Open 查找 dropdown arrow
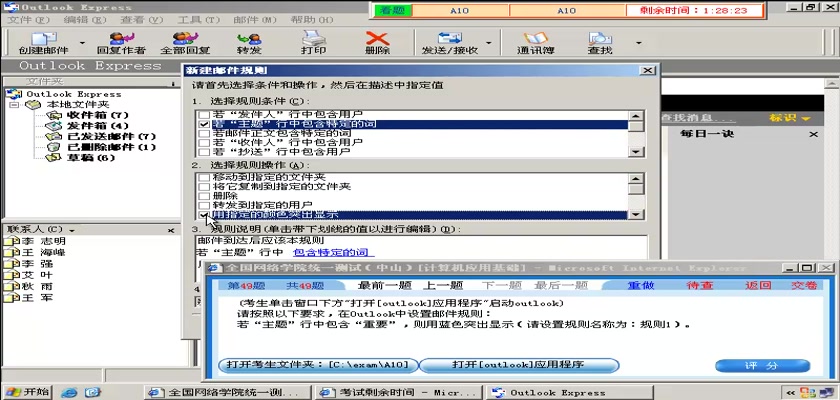Image resolution: width=840 pixels, height=400 pixels. [x=638, y=43]
